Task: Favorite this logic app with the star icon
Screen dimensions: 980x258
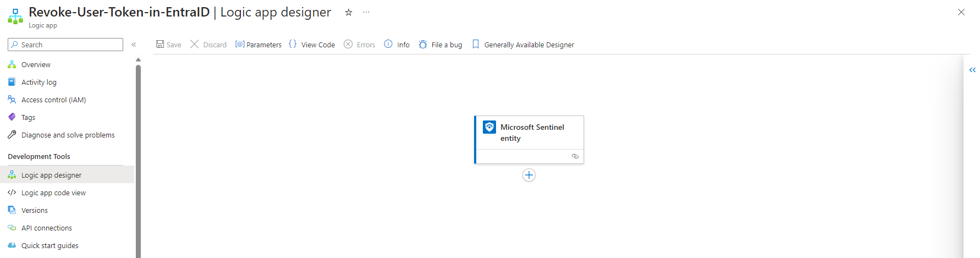Action: 349,12
